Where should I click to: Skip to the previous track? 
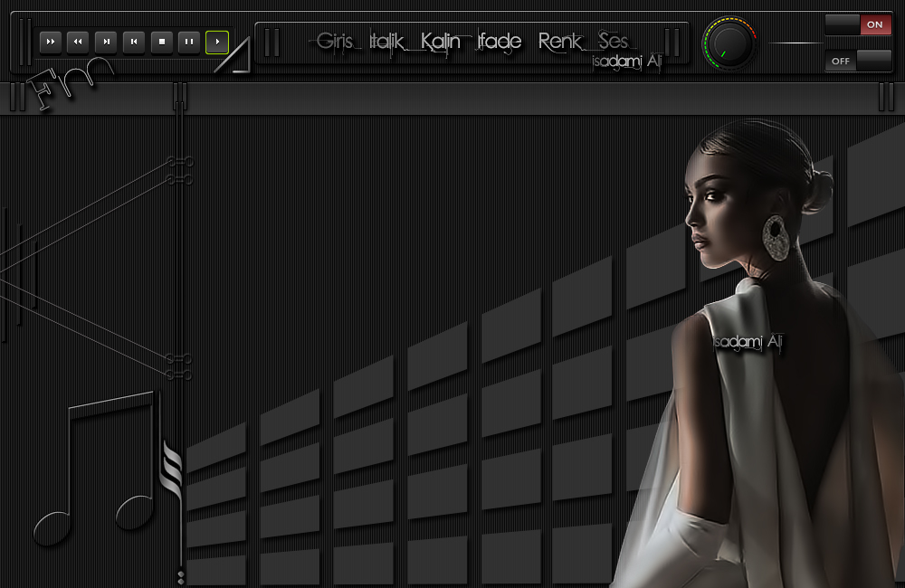pos(134,43)
